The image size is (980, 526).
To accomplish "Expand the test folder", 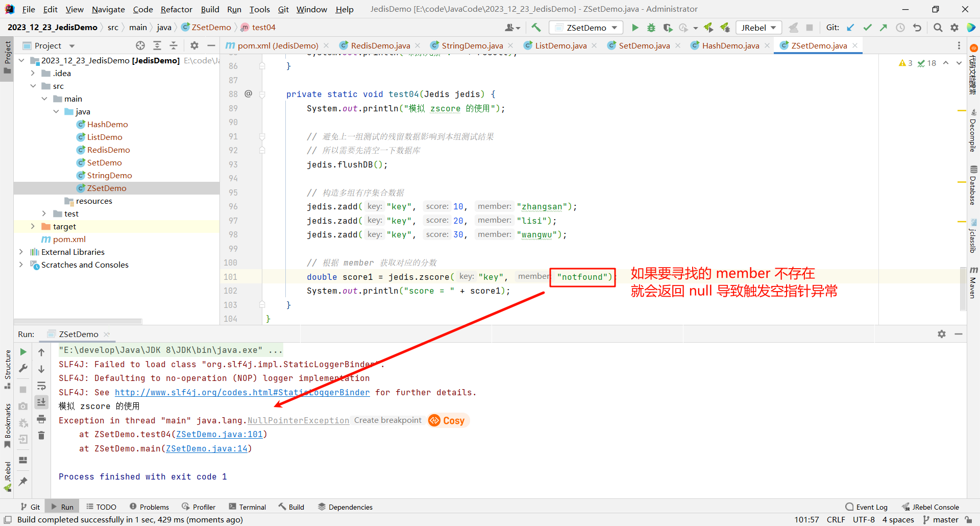I will (x=44, y=213).
